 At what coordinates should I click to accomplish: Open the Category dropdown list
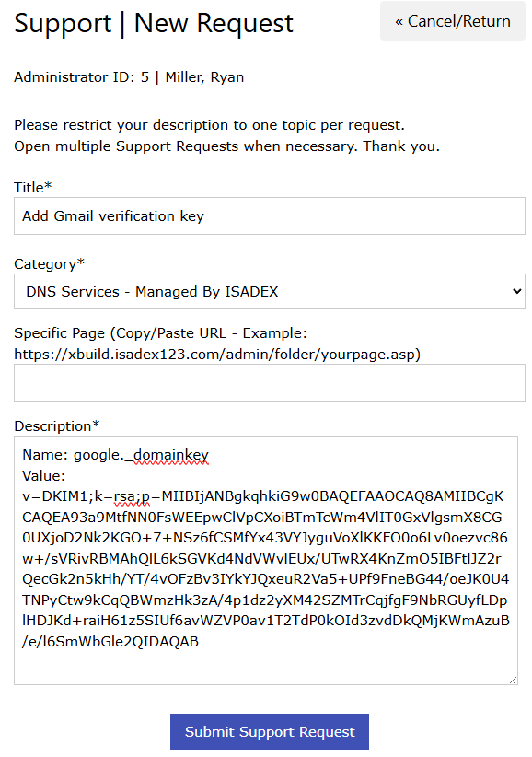pos(269,291)
